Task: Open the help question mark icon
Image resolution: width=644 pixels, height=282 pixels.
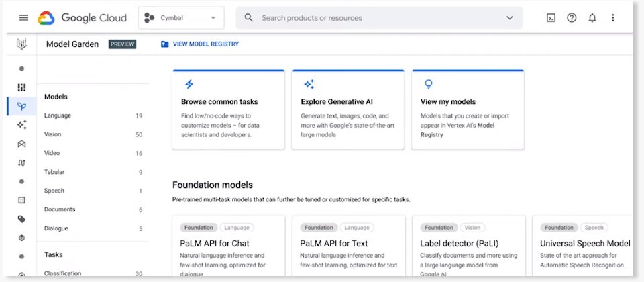Action: (572, 18)
